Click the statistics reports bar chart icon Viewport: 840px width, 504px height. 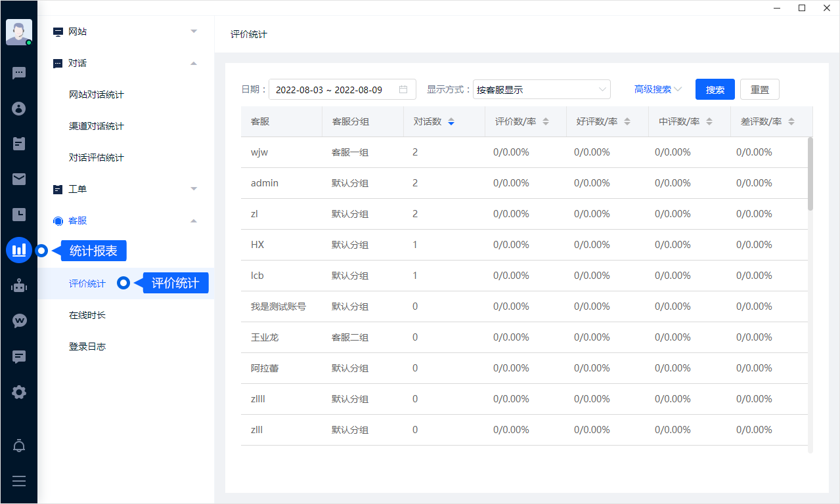[x=19, y=250]
